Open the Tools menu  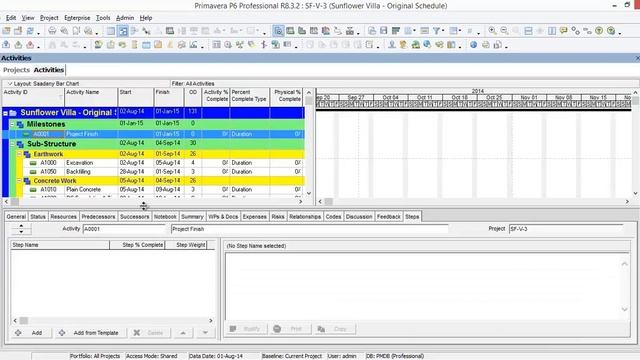(103, 18)
